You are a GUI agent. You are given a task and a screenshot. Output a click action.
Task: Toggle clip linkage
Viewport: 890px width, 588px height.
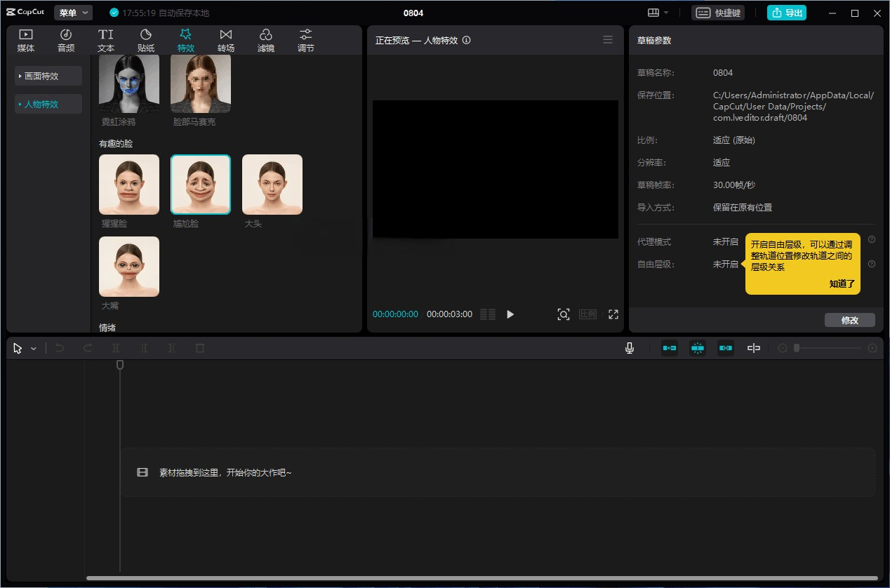point(726,348)
